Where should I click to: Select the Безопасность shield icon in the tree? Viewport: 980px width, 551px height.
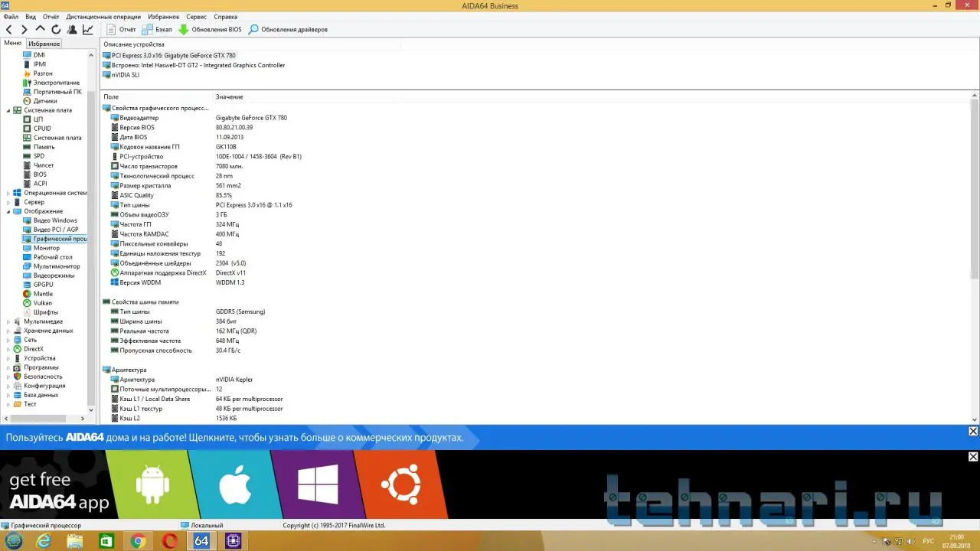click(x=18, y=377)
